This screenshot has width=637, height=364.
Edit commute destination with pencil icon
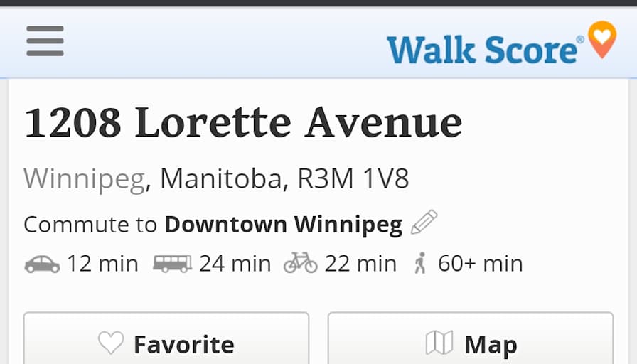tap(424, 223)
